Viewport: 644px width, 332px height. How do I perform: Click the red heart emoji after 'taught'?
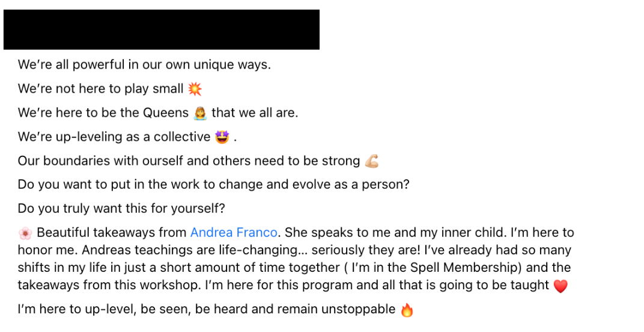pos(560,286)
